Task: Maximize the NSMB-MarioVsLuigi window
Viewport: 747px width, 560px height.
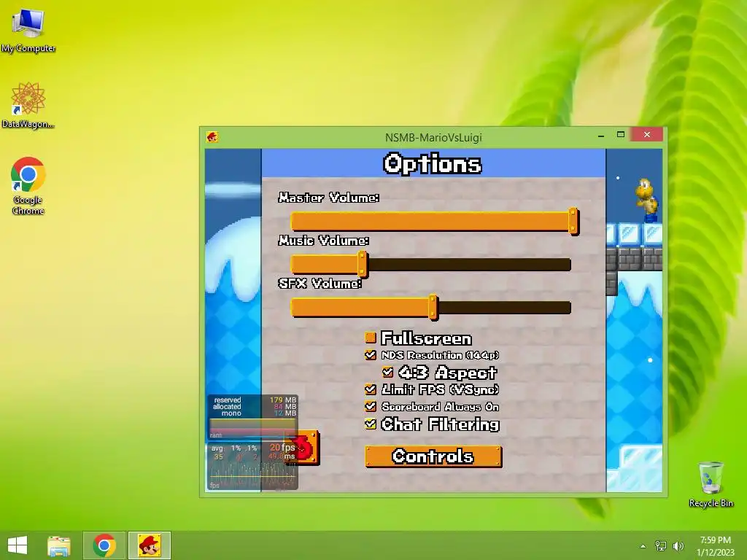Action: tap(620, 135)
